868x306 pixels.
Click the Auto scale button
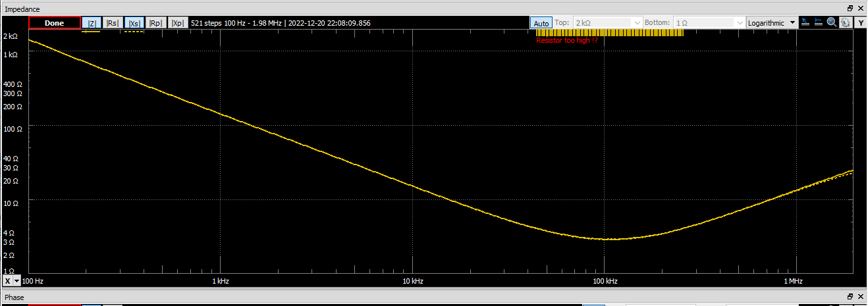tap(541, 23)
